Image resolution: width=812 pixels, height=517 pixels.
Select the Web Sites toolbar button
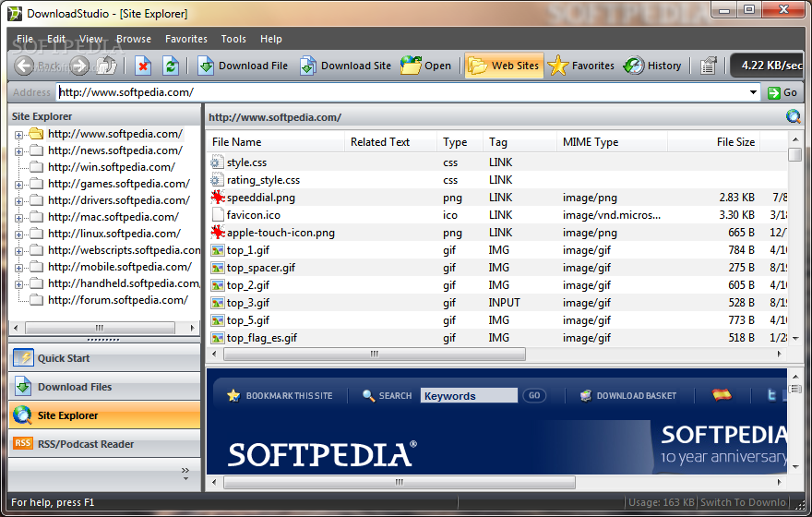[x=504, y=66]
